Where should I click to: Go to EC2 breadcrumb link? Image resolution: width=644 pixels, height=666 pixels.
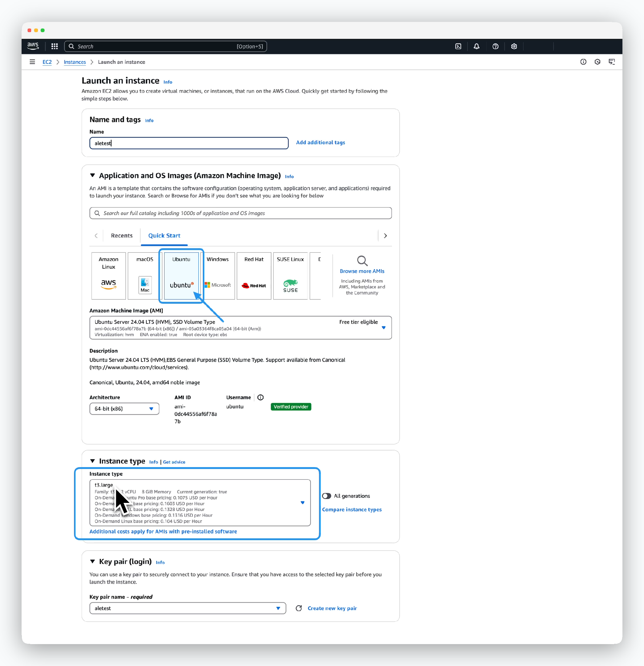[47, 62]
